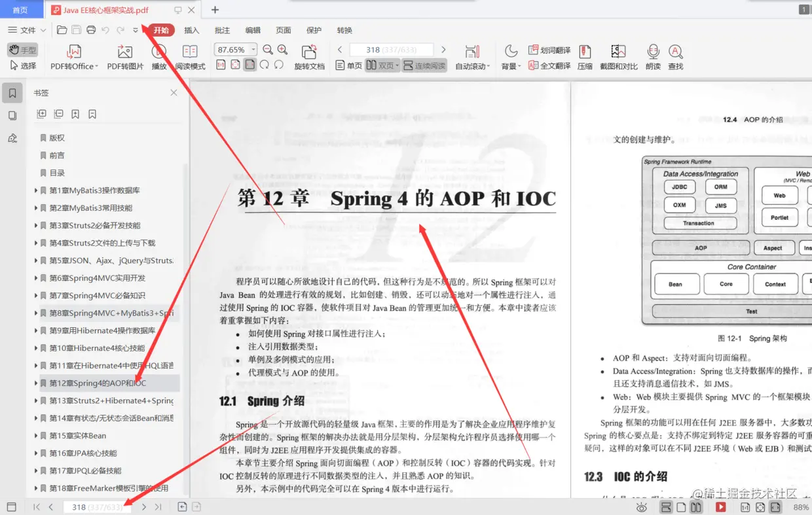Screen dimensions: 812x515
Task: Open thumbnails panel from left sidebar
Action: click(x=12, y=116)
